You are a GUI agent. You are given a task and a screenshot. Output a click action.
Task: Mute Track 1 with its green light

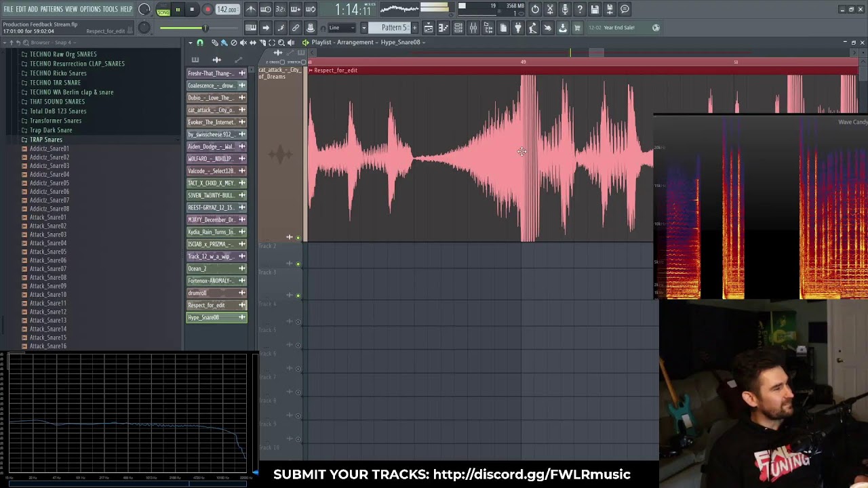(x=298, y=238)
